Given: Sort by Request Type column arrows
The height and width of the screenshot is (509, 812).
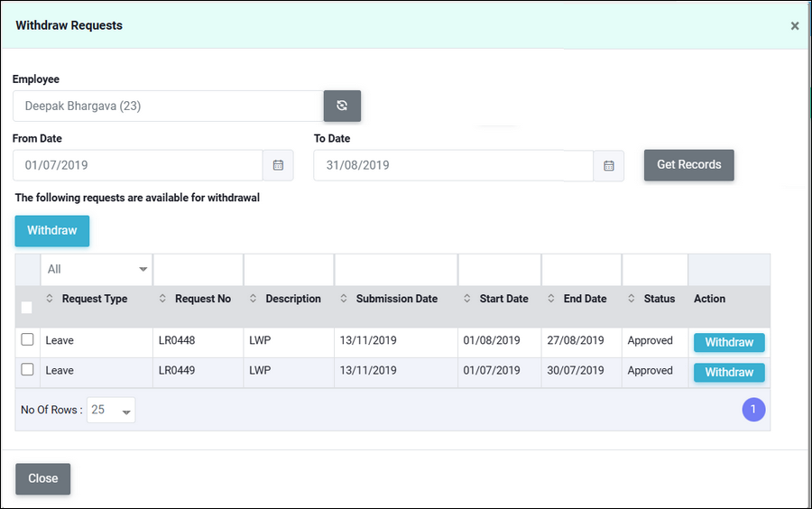Looking at the screenshot, I should click(x=50, y=299).
